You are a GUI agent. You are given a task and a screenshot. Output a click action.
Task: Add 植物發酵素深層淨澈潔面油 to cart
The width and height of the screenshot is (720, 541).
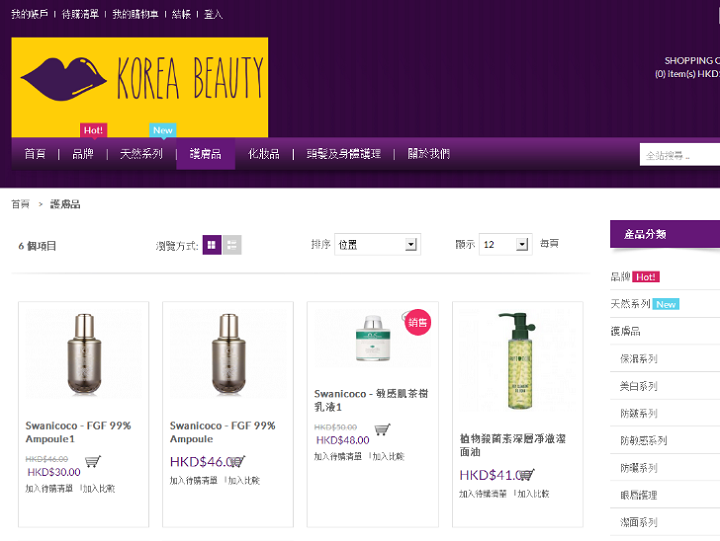pyautogui.click(x=528, y=474)
